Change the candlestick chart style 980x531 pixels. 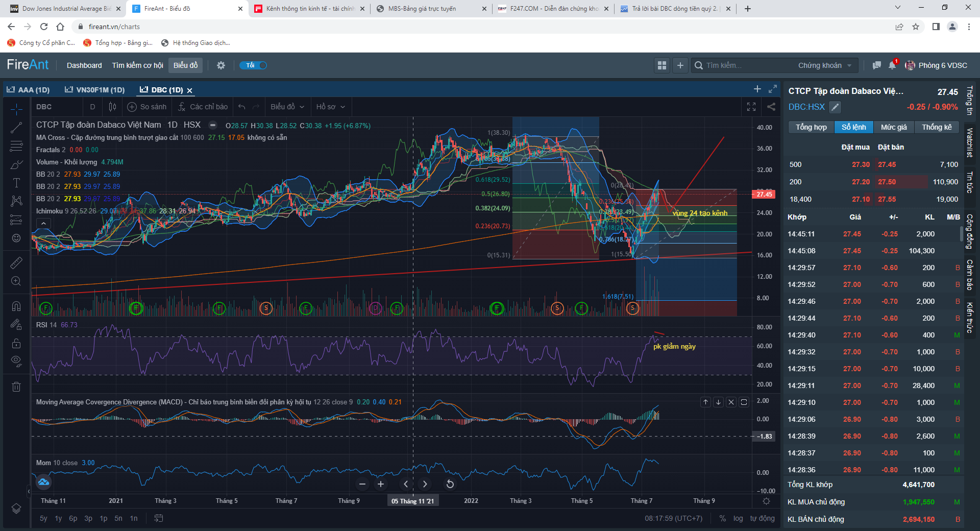pos(112,107)
